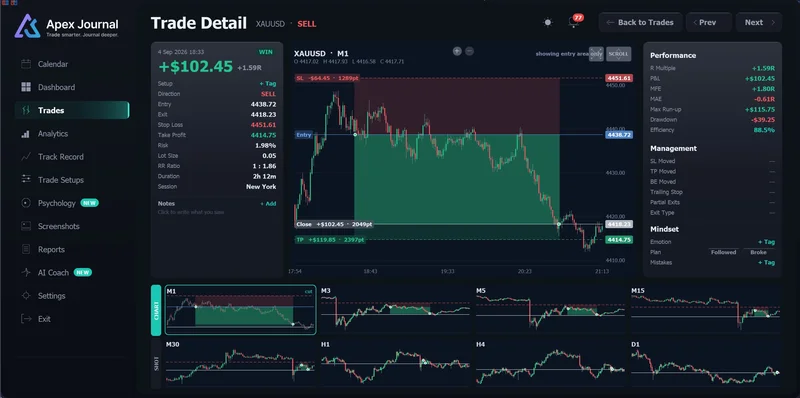Select the M1 timeframe thumbnail

(x=240, y=310)
